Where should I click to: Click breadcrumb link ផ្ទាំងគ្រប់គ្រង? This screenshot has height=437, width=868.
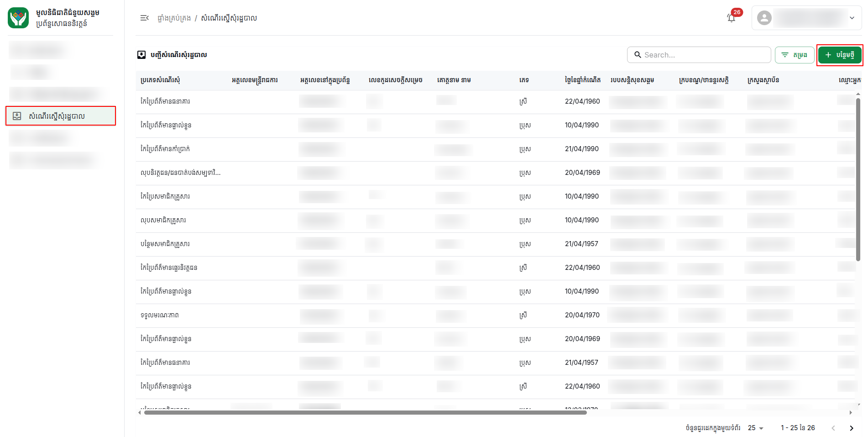click(x=174, y=18)
